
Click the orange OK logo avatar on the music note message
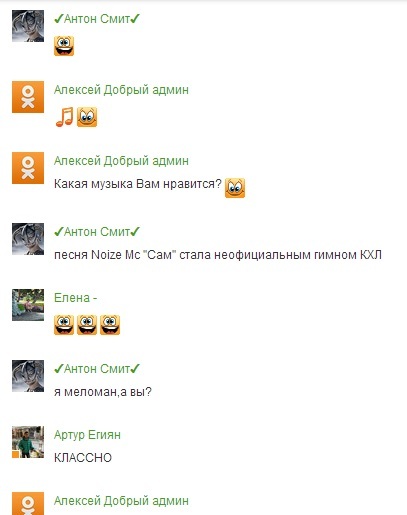tap(28, 97)
